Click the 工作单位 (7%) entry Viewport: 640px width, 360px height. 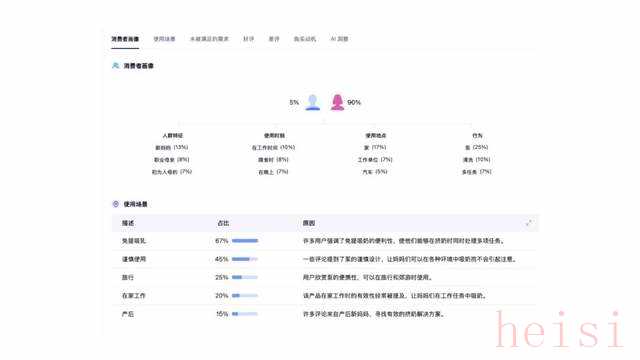coord(375,160)
